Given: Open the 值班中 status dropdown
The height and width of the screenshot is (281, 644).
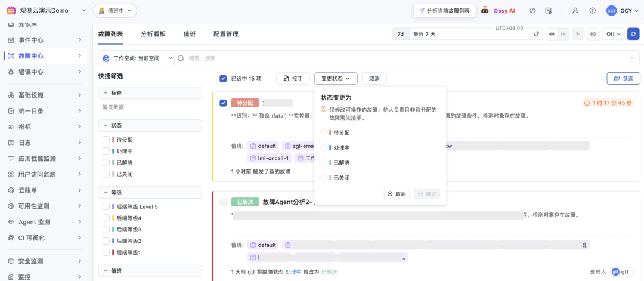Looking at the screenshot, I should point(115,11).
